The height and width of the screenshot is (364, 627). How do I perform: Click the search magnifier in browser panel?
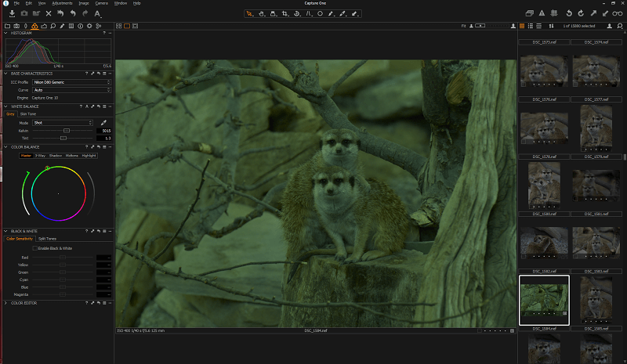(619, 26)
